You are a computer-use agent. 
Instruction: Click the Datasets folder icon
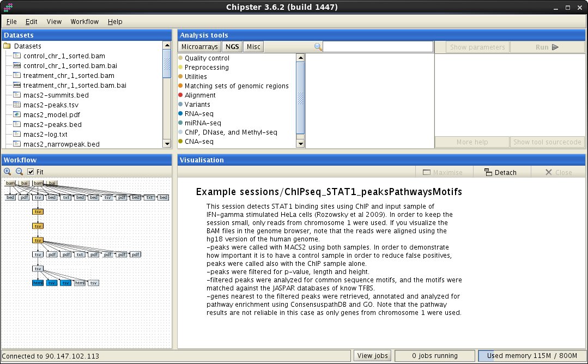coord(7,46)
